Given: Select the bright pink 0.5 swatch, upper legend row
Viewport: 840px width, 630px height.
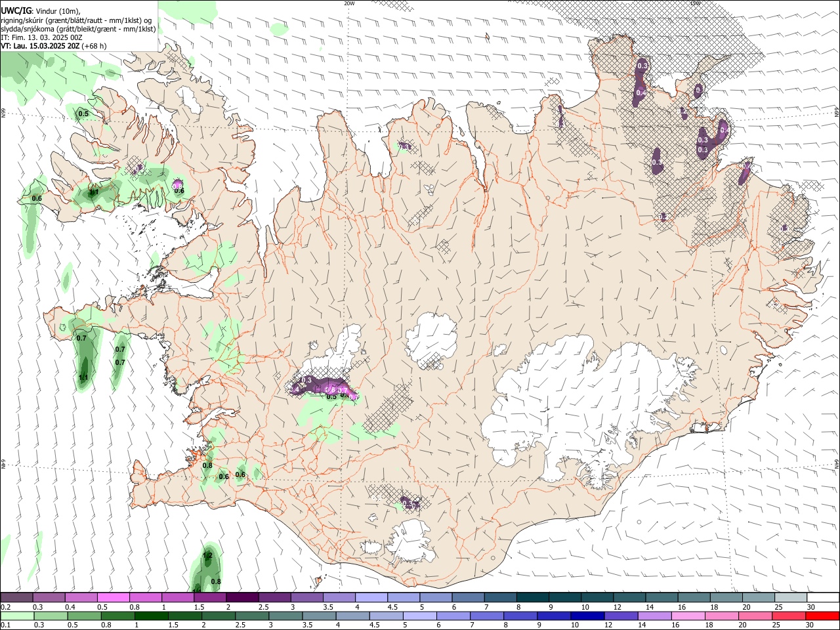Looking at the screenshot, I should tap(113, 597).
